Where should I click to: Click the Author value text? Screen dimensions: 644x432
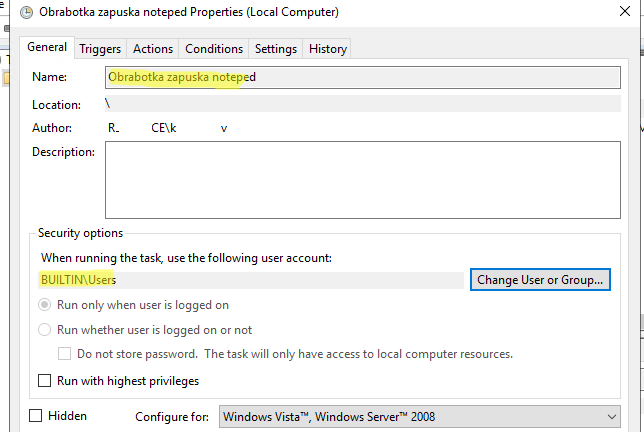(x=168, y=128)
